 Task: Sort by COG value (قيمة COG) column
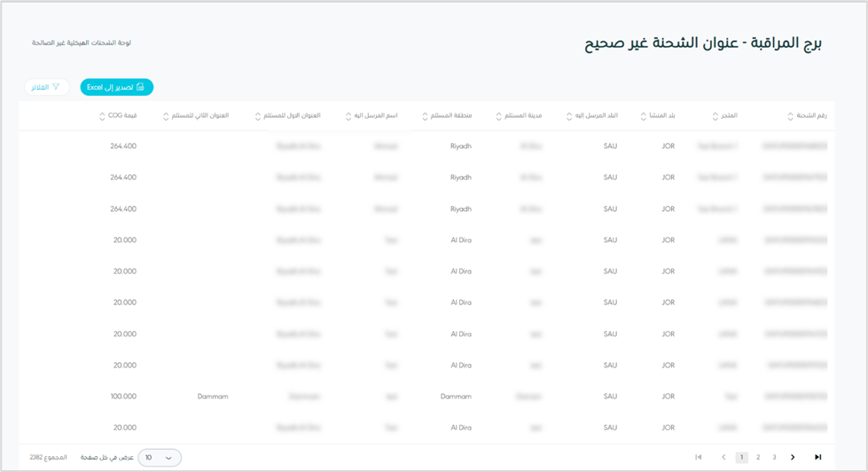103,116
